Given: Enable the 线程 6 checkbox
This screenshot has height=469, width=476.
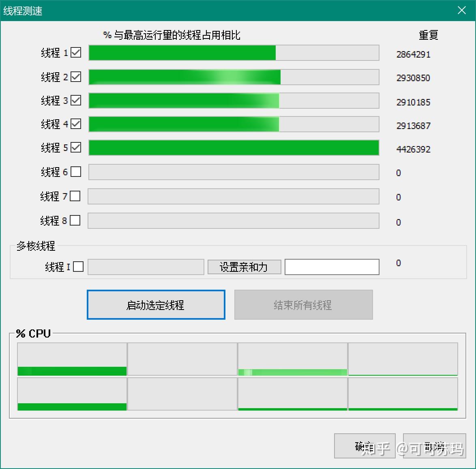Looking at the screenshot, I should coord(75,172).
